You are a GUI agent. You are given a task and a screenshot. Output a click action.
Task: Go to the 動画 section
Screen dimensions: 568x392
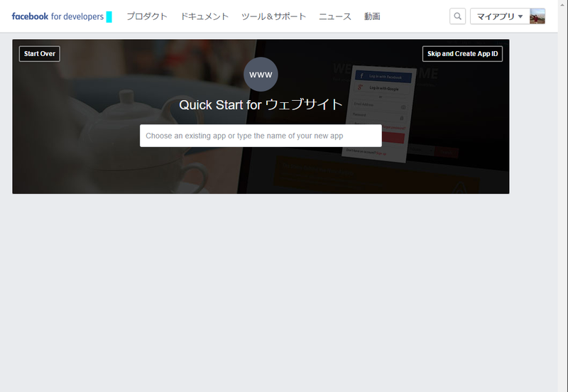click(372, 16)
